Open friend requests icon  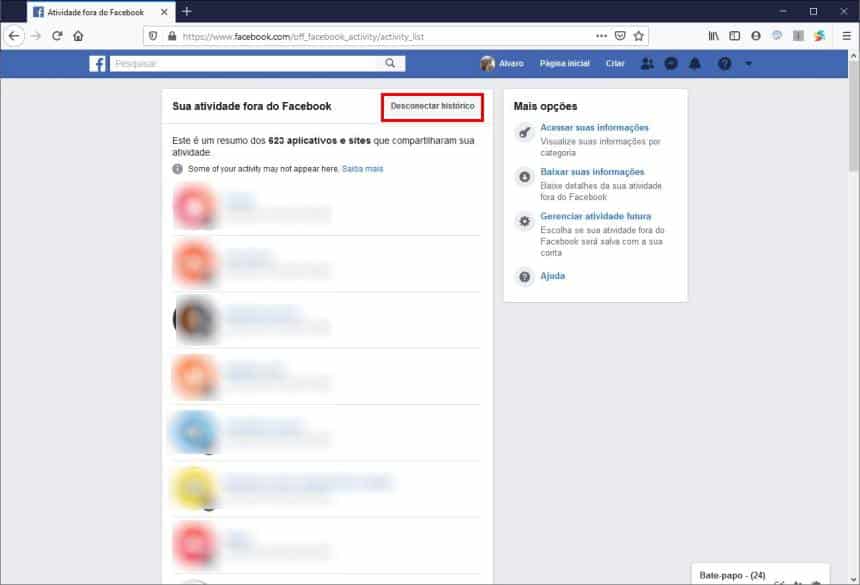pos(647,64)
